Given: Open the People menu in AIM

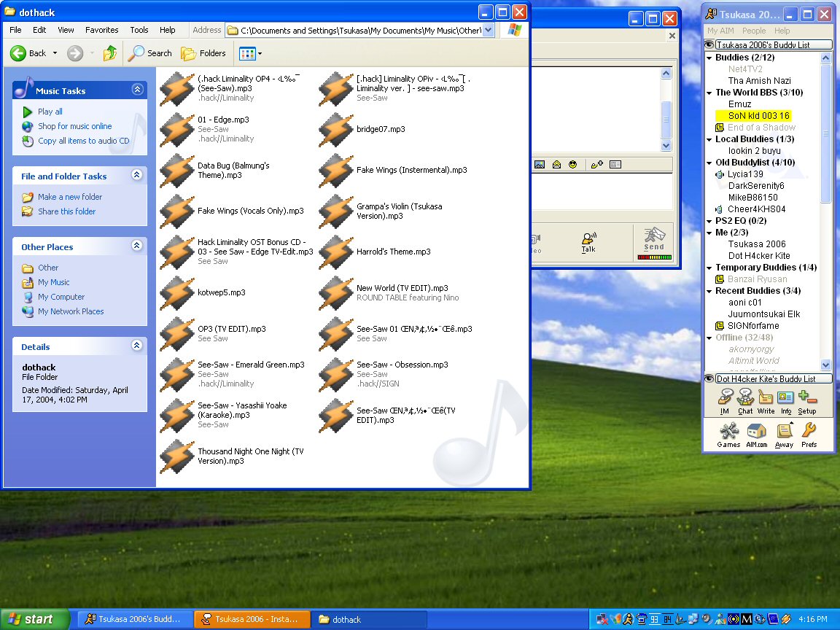Looking at the screenshot, I should 754,31.
